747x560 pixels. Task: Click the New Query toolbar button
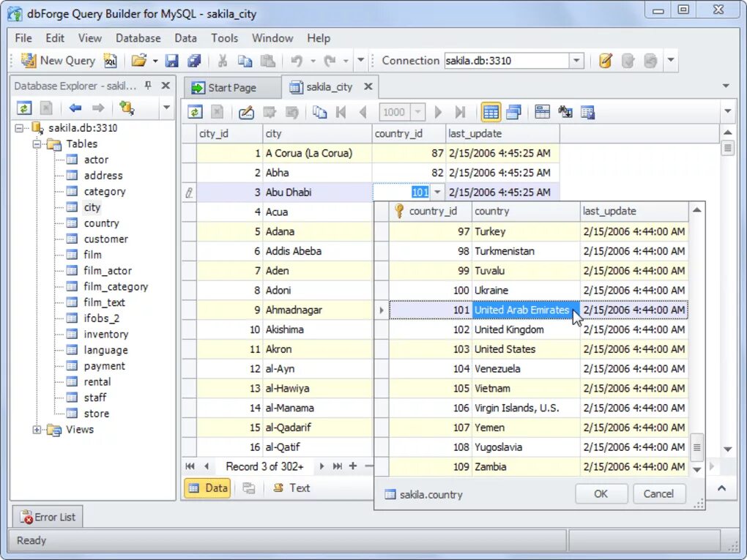[58, 61]
